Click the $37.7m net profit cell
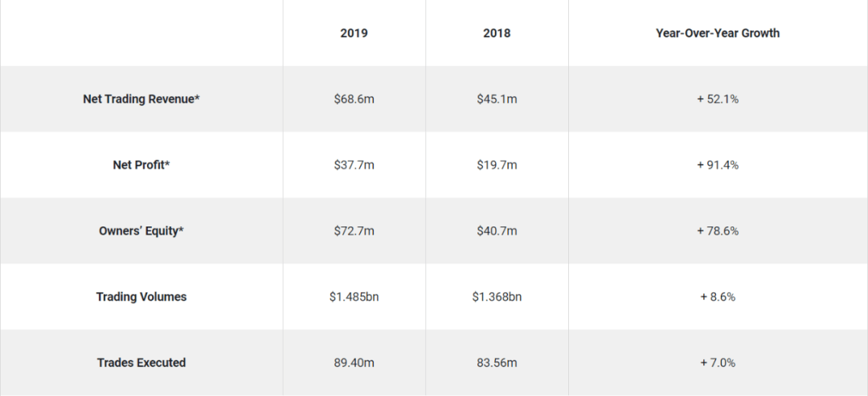Screen dimensions: 868x396 [354, 165]
